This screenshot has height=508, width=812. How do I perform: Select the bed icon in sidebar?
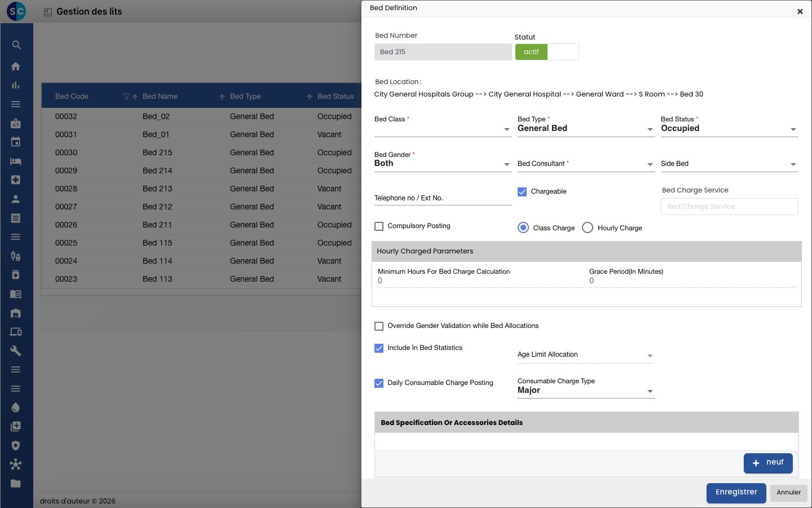(x=16, y=161)
